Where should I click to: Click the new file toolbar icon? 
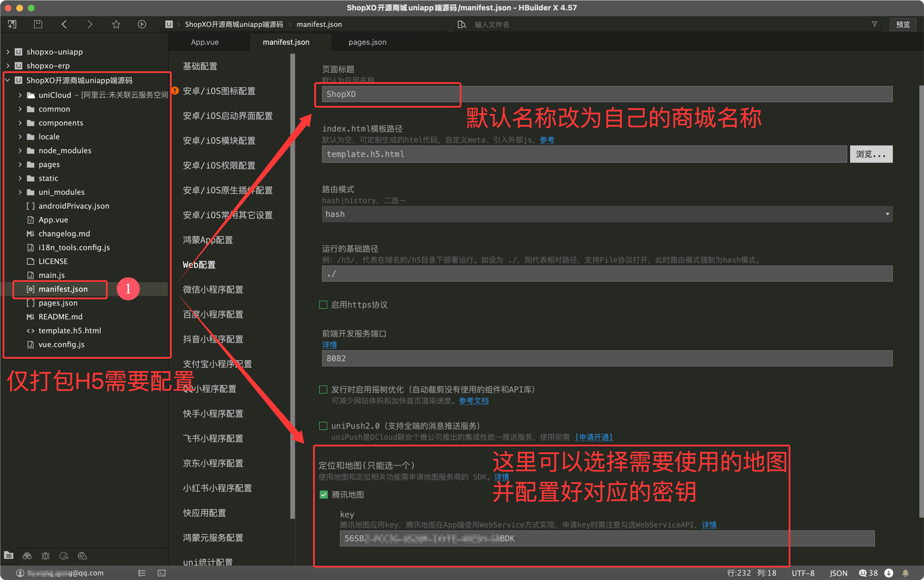(12, 24)
